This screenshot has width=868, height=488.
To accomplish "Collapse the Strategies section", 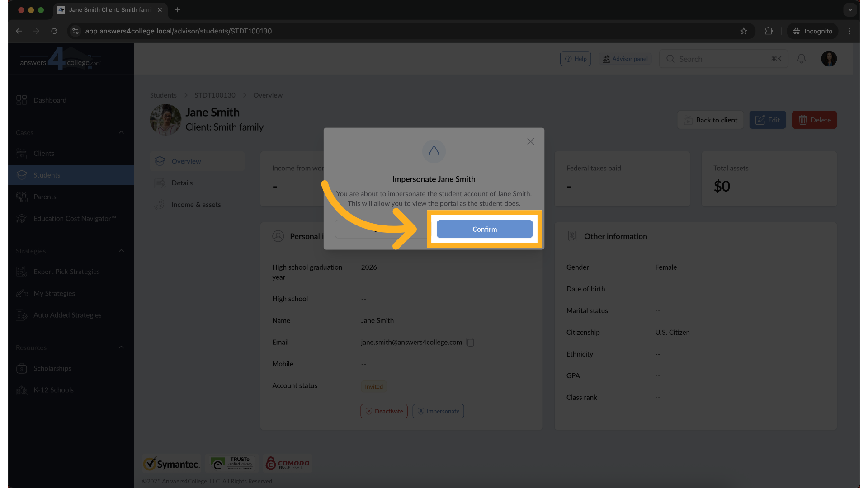I will pyautogui.click(x=121, y=251).
